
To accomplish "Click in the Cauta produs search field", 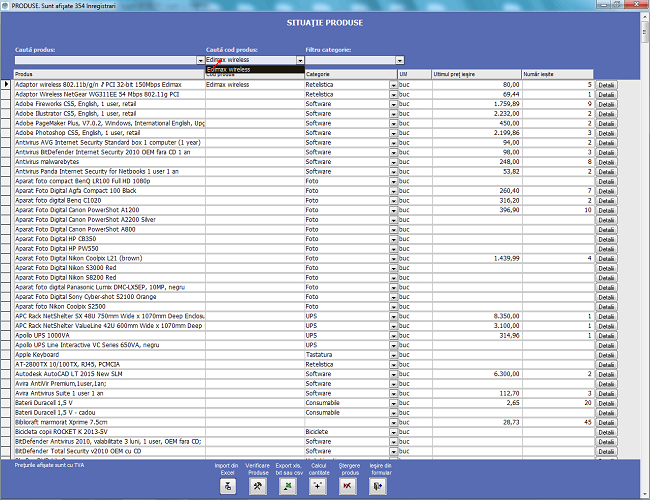I will click(x=106, y=61).
